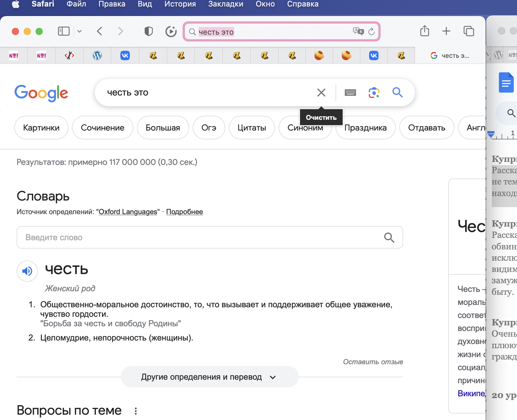Open the Википедия link in knowledge panel

point(471,393)
